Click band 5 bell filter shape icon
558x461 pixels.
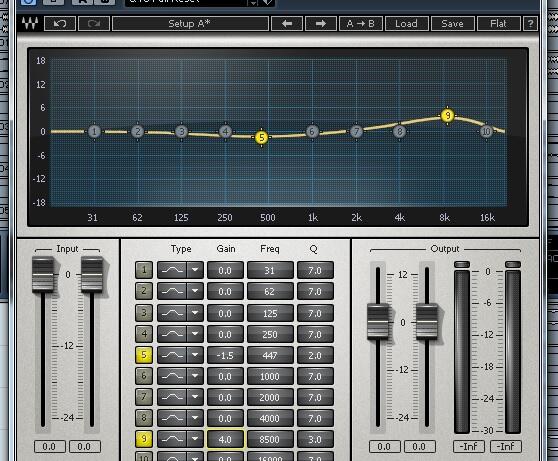coord(172,355)
